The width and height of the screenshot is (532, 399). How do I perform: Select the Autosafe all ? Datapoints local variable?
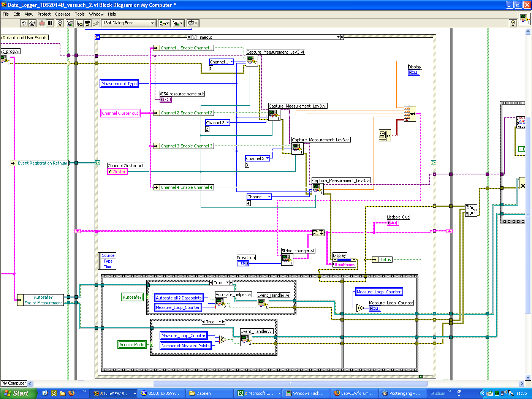pos(179,298)
